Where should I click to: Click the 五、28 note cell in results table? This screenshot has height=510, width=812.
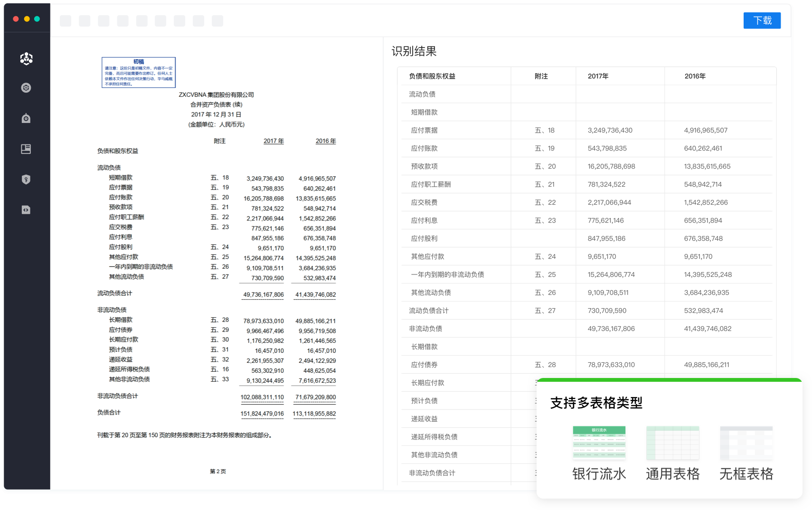[545, 365]
